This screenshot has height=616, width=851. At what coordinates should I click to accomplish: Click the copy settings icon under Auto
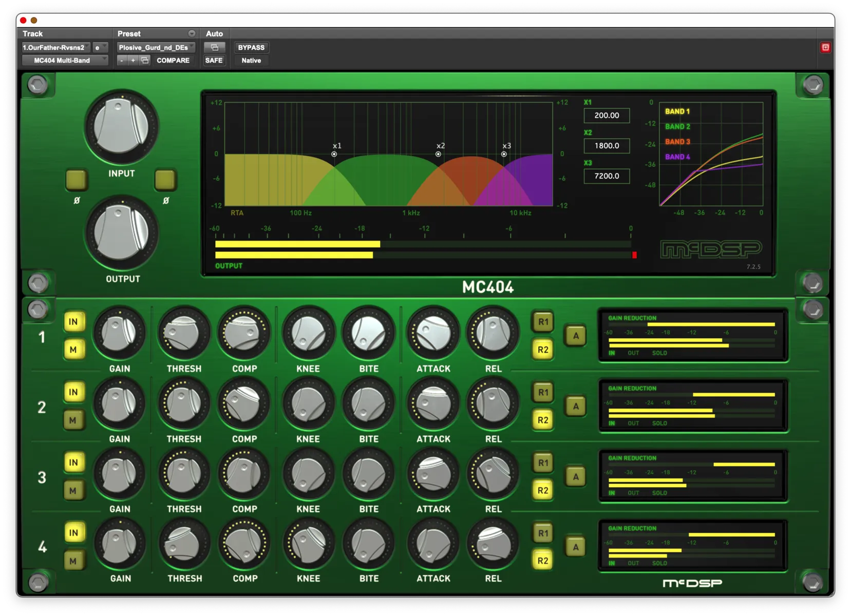(214, 47)
